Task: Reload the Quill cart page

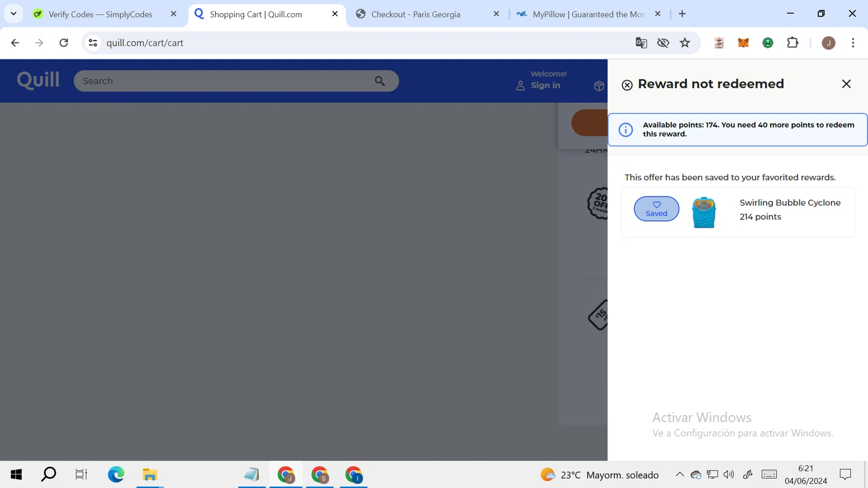Action: tap(64, 43)
